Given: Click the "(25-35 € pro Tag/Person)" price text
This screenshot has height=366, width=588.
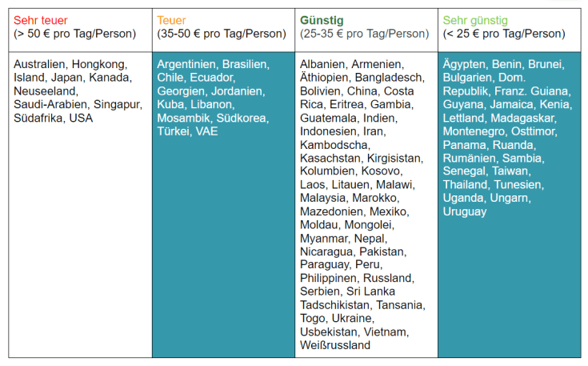Looking at the screenshot, I should click(x=364, y=34).
